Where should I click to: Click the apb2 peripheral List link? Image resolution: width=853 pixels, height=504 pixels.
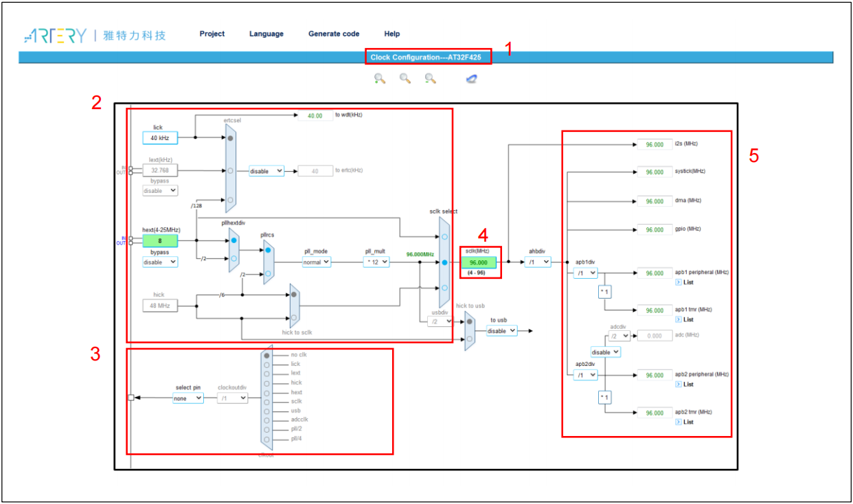[688, 385]
